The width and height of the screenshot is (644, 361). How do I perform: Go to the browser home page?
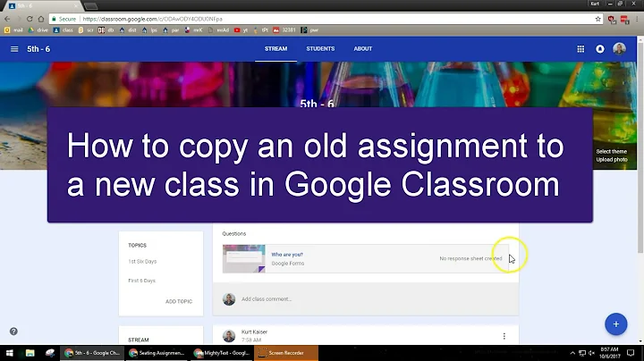coord(41,19)
